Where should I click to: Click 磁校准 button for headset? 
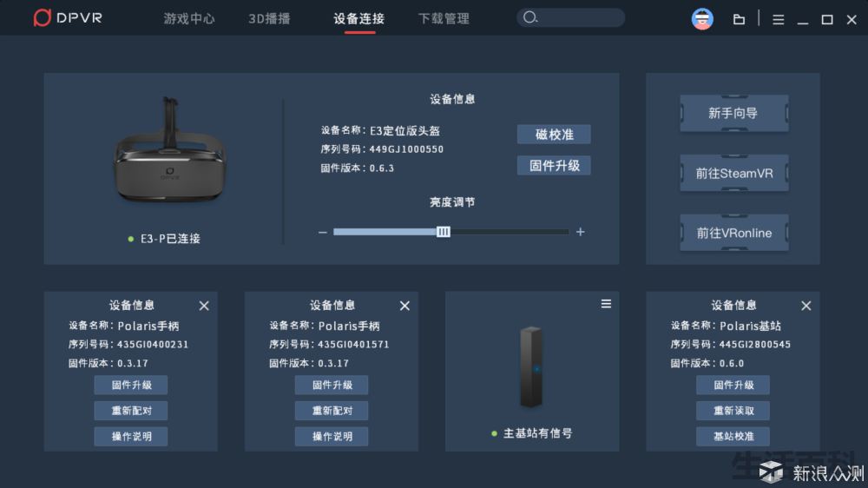tap(554, 134)
